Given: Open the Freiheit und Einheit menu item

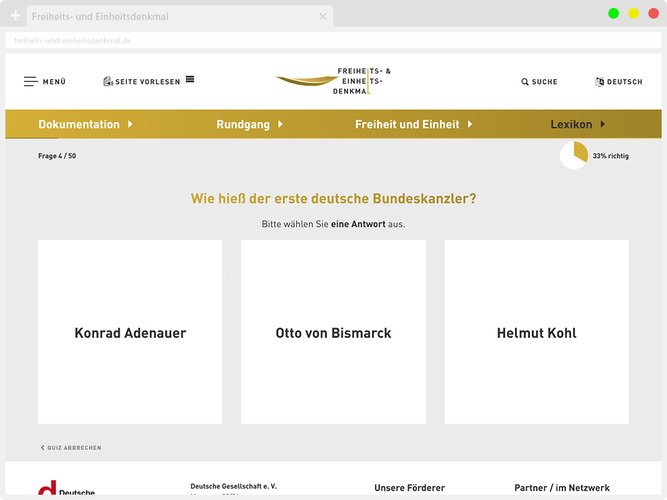Looking at the screenshot, I should coord(407,124).
